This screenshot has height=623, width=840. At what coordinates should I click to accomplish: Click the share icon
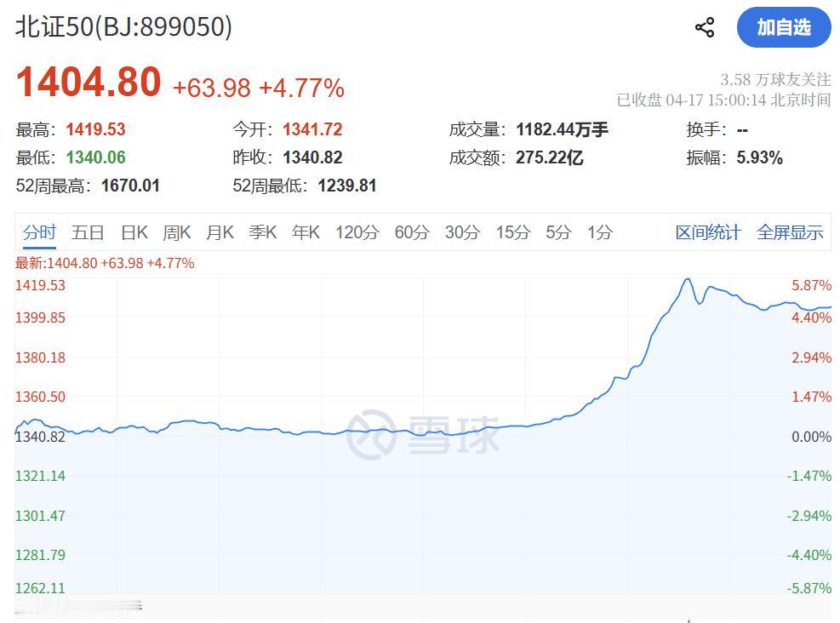point(704,26)
